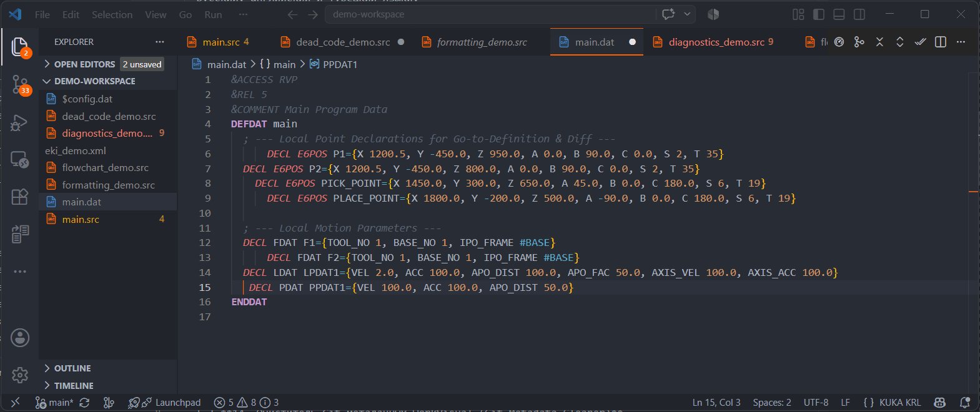Expand the Open Editors section

108,64
